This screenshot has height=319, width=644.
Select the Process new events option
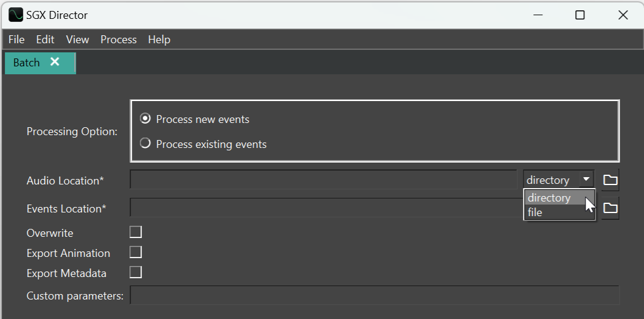tap(145, 119)
